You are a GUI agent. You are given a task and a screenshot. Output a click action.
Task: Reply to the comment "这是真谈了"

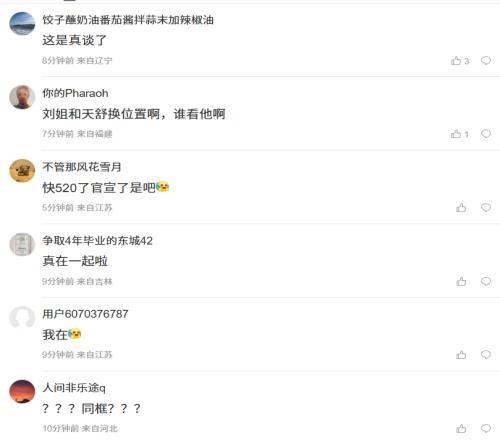[486, 60]
